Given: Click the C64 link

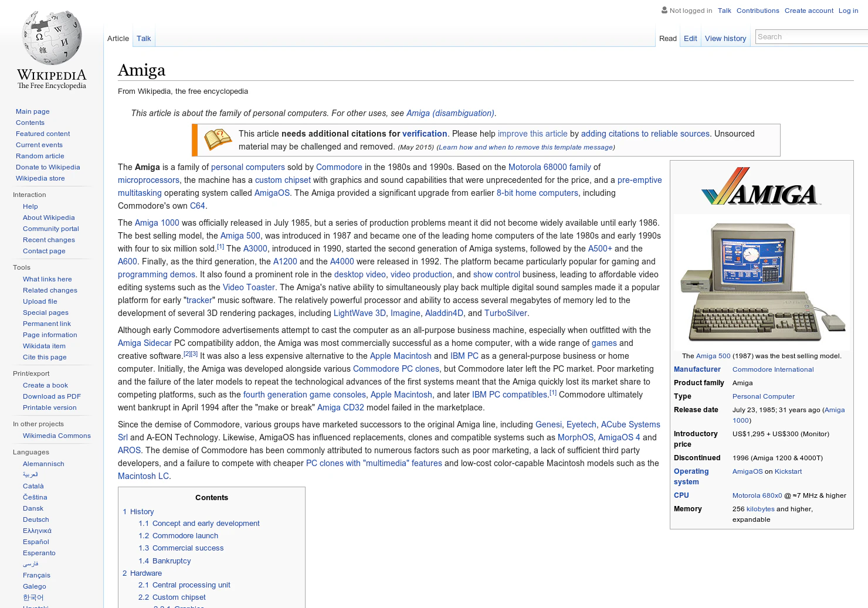Looking at the screenshot, I should point(198,206).
